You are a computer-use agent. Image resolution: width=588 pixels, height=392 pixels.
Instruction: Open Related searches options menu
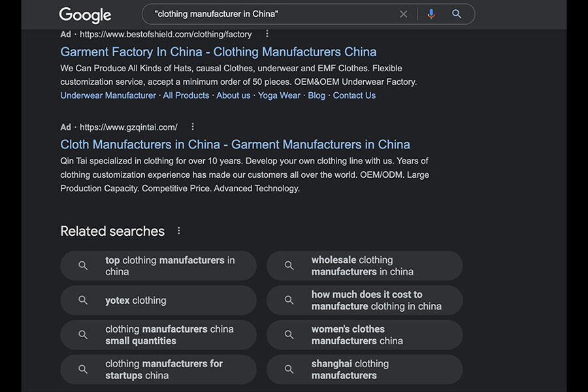click(x=179, y=231)
